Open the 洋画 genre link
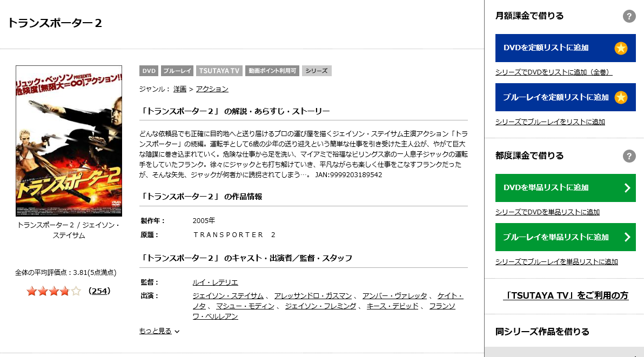This screenshot has width=644, height=357. click(180, 89)
